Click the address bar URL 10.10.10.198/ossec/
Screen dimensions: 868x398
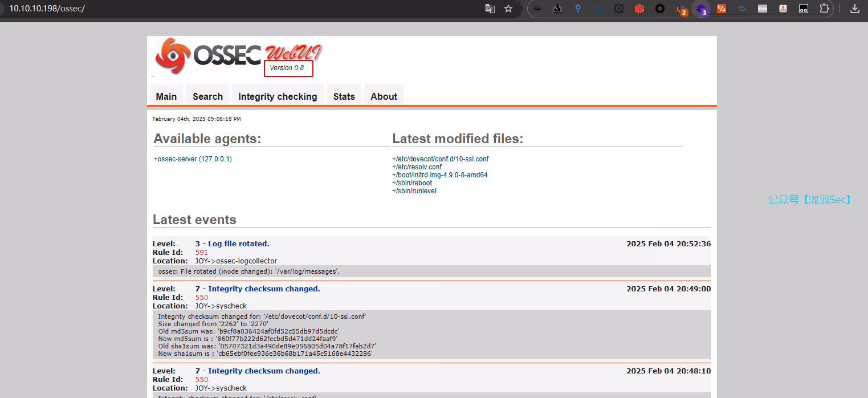47,9
